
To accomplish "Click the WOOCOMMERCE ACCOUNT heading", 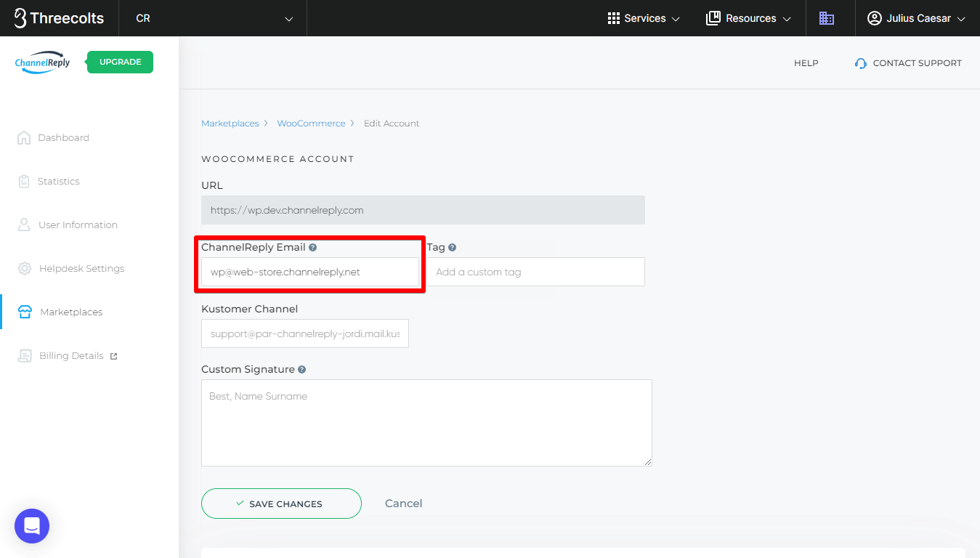I will click(x=278, y=158).
